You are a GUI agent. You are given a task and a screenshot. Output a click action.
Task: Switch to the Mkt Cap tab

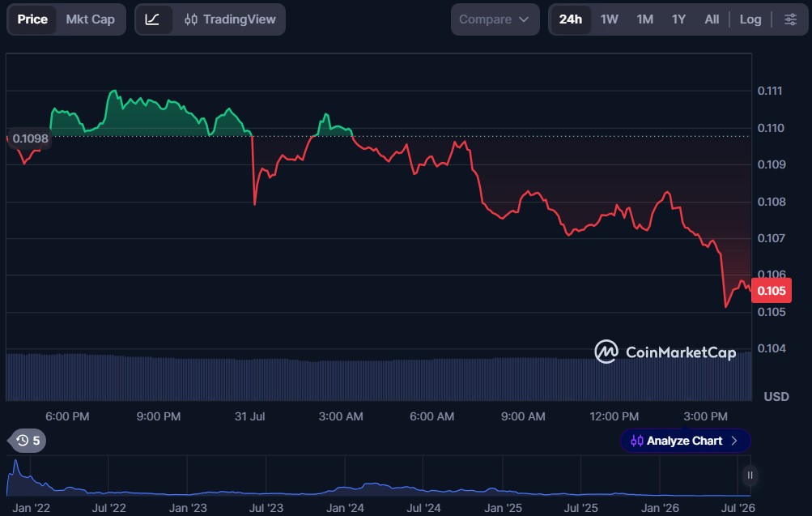[90, 19]
